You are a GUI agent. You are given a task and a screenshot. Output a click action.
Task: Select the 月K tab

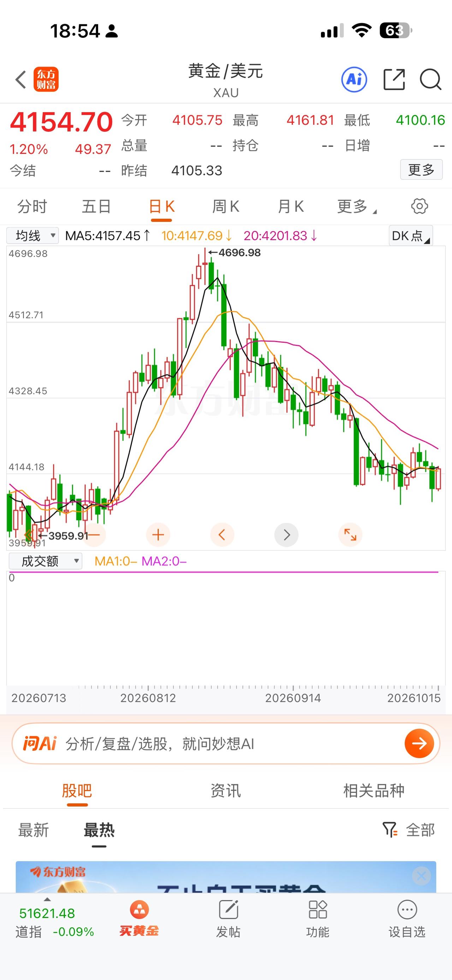[291, 207]
